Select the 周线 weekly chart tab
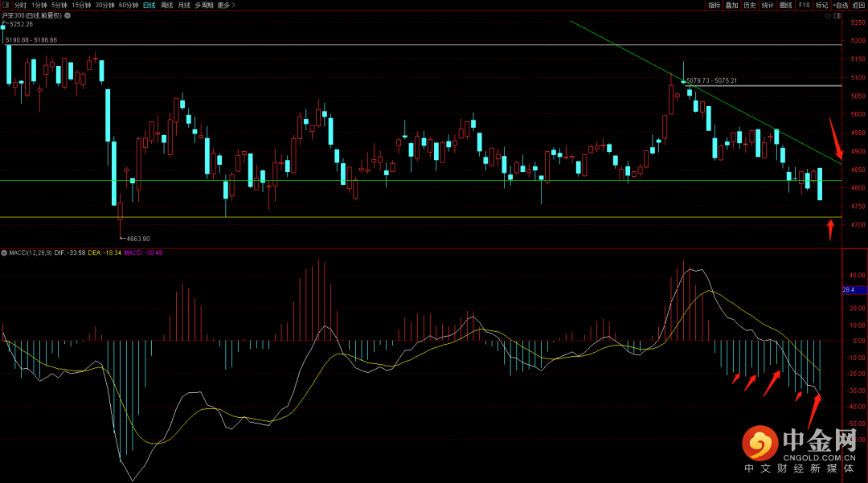 (166, 5)
